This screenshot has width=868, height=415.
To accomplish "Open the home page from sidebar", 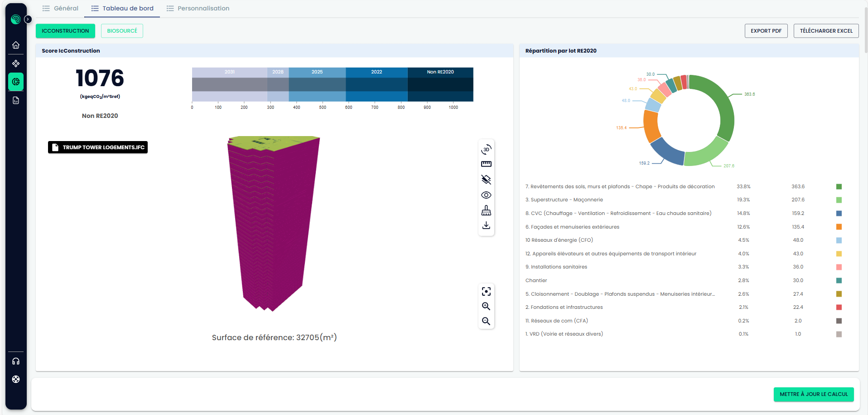I will coord(16,45).
